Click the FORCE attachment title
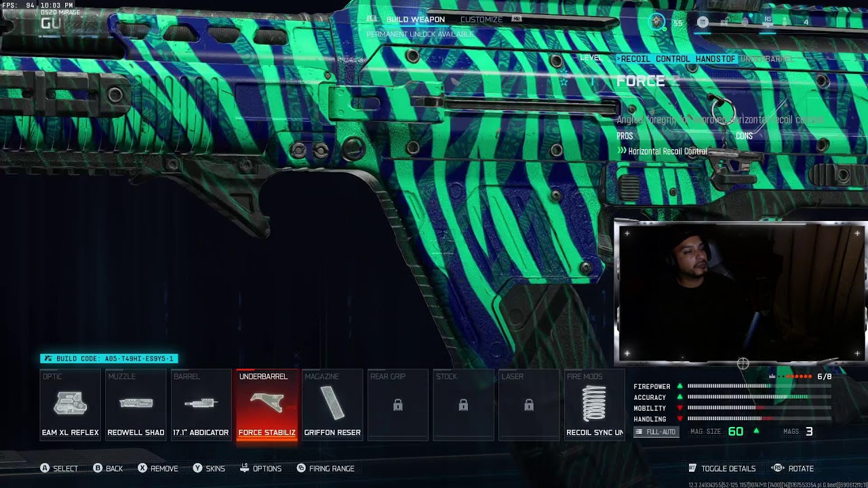The image size is (868, 488). click(x=641, y=81)
